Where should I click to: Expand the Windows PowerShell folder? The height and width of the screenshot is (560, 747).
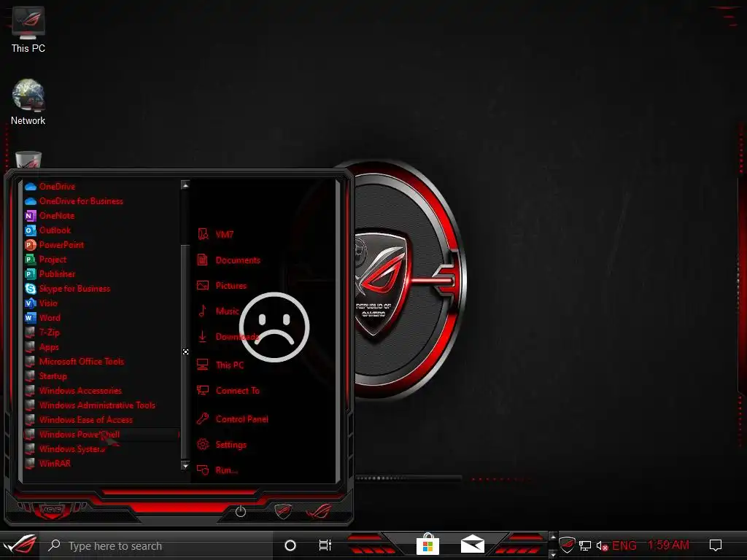point(101,435)
